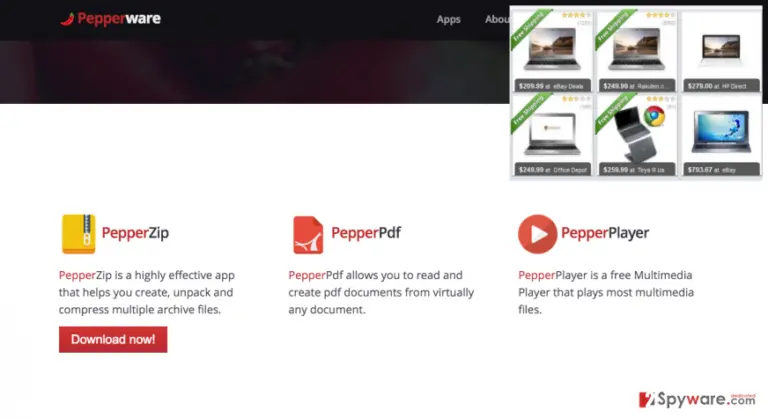Click the PepperPlayer play button icon
The width and height of the screenshot is (768, 418).
pos(537,234)
